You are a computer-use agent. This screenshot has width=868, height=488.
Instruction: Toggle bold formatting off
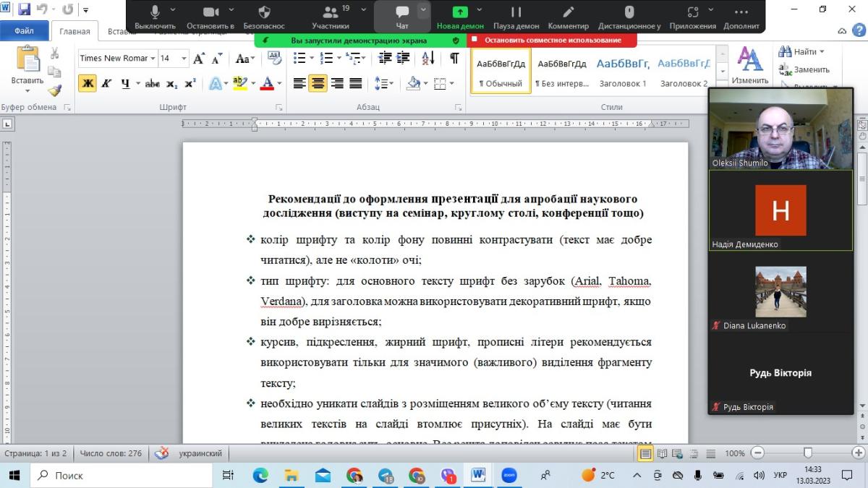88,84
